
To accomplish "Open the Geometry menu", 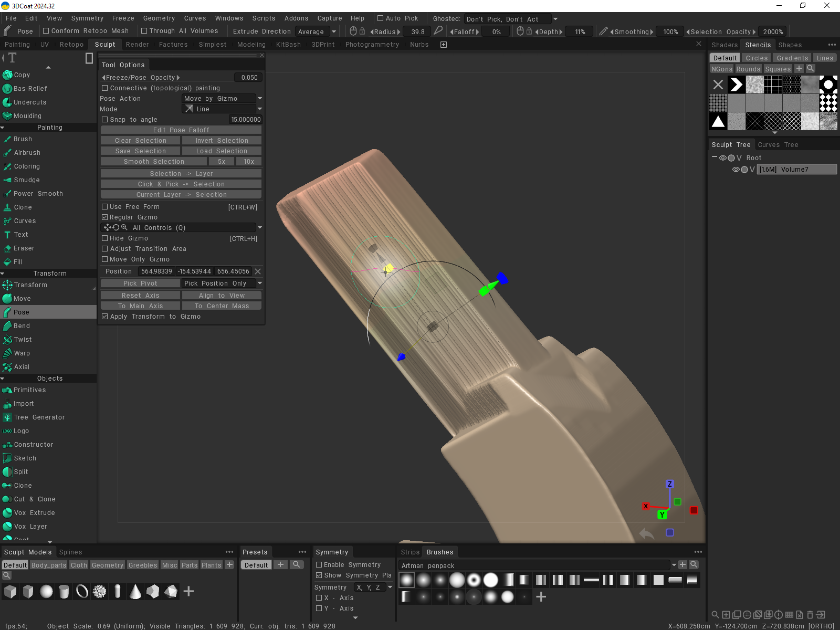I will pyautogui.click(x=159, y=18).
